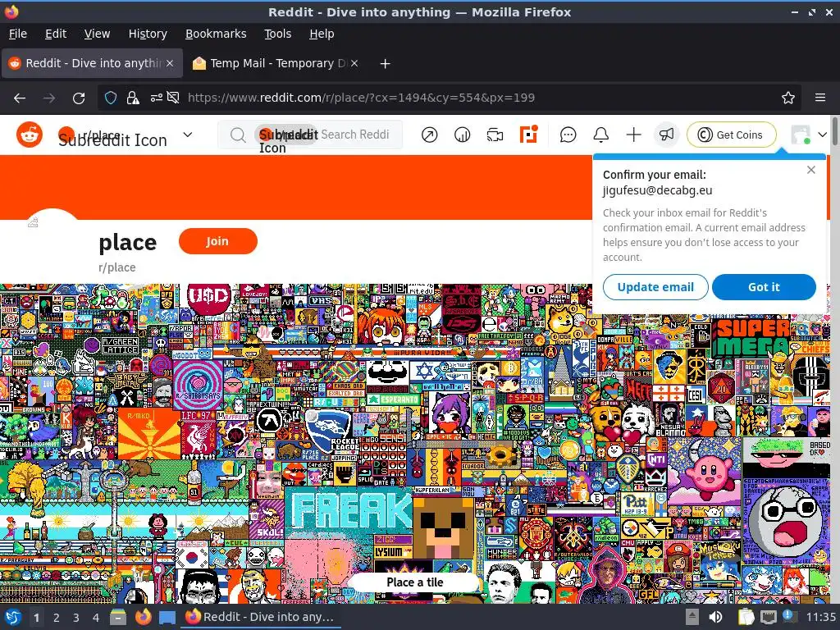Click the Rocket League logo art
The image size is (840, 630).
(331, 431)
